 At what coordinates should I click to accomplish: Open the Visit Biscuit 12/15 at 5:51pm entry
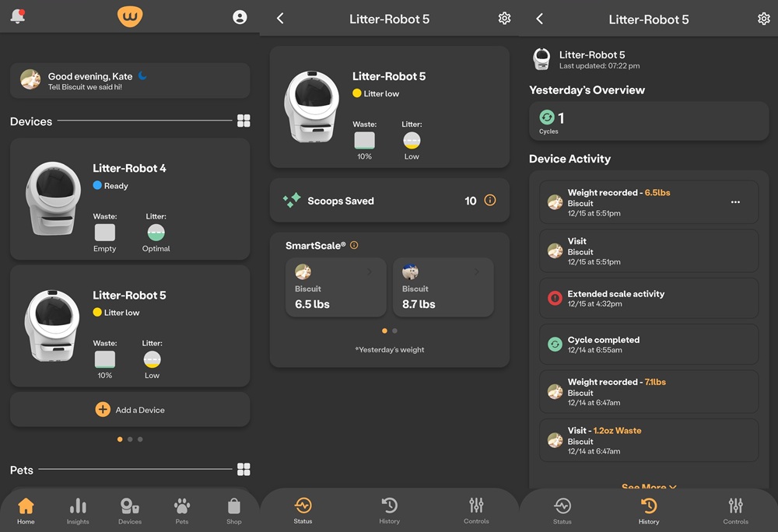[x=649, y=251]
